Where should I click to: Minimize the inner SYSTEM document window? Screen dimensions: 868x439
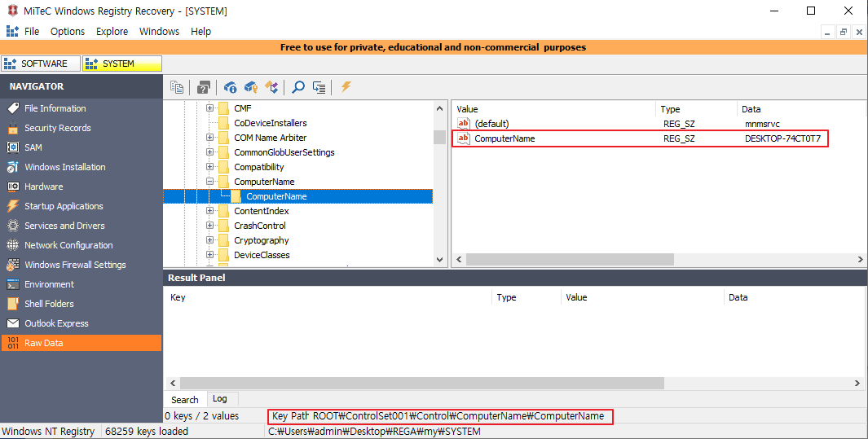(827, 32)
